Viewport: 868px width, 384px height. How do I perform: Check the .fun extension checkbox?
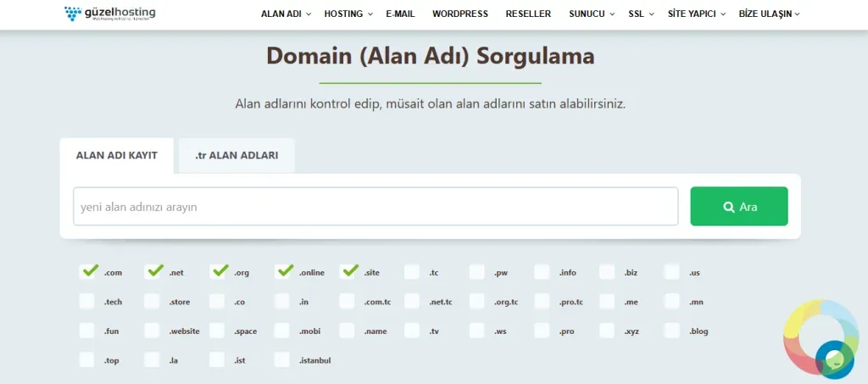87,331
